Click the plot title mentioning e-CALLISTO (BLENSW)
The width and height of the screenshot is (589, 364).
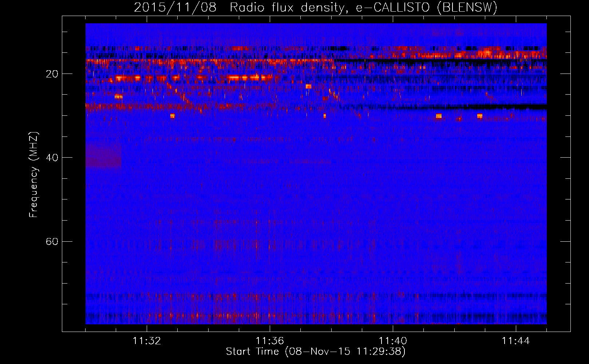click(316, 8)
